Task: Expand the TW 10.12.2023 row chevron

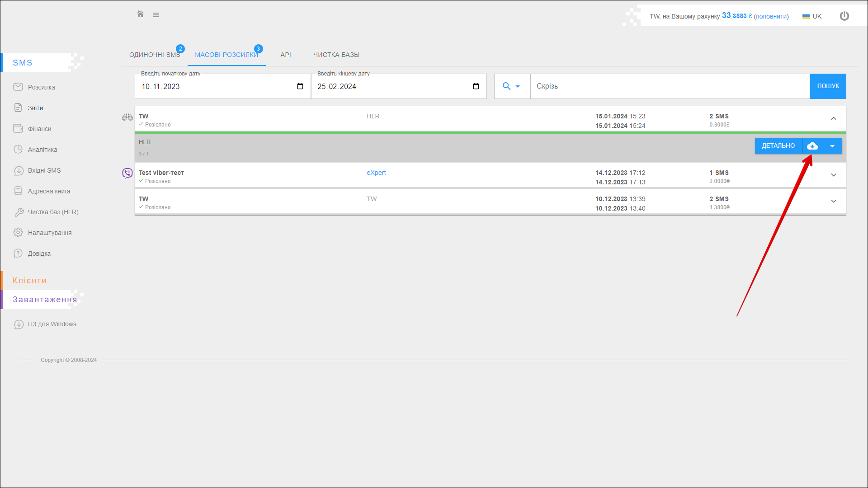Action: (x=834, y=201)
